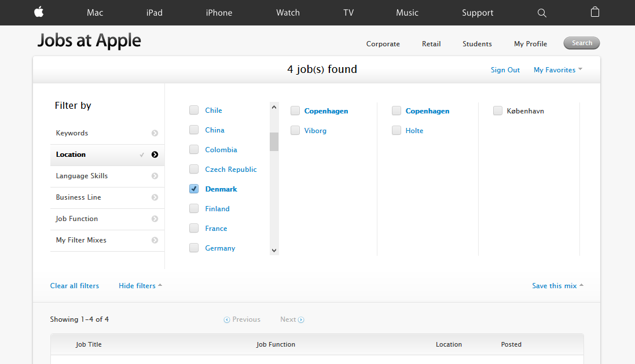The width and height of the screenshot is (635, 364).
Task: Go to TV in the top navigation
Action: [348, 13]
